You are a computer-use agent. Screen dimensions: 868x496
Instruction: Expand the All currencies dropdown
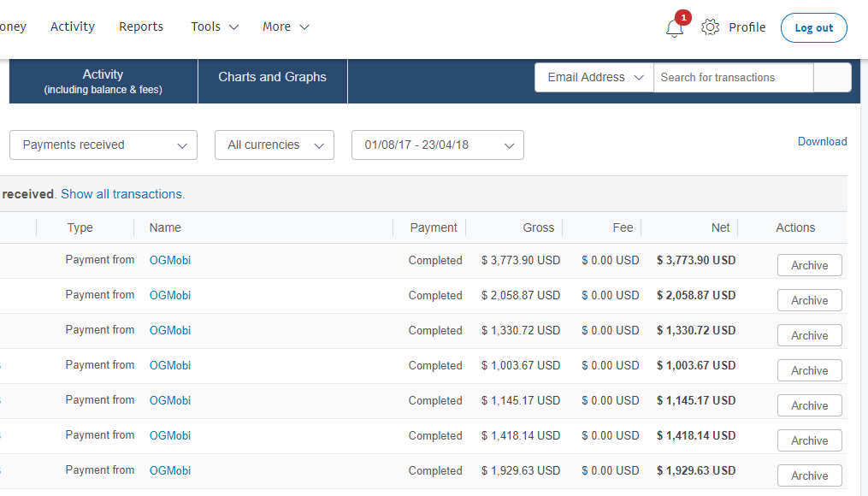point(274,145)
